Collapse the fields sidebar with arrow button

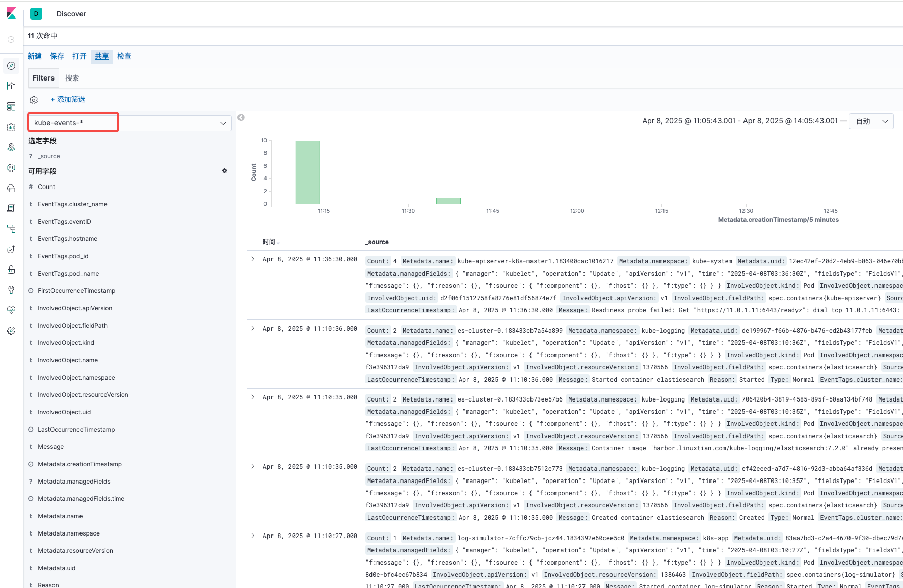click(241, 118)
